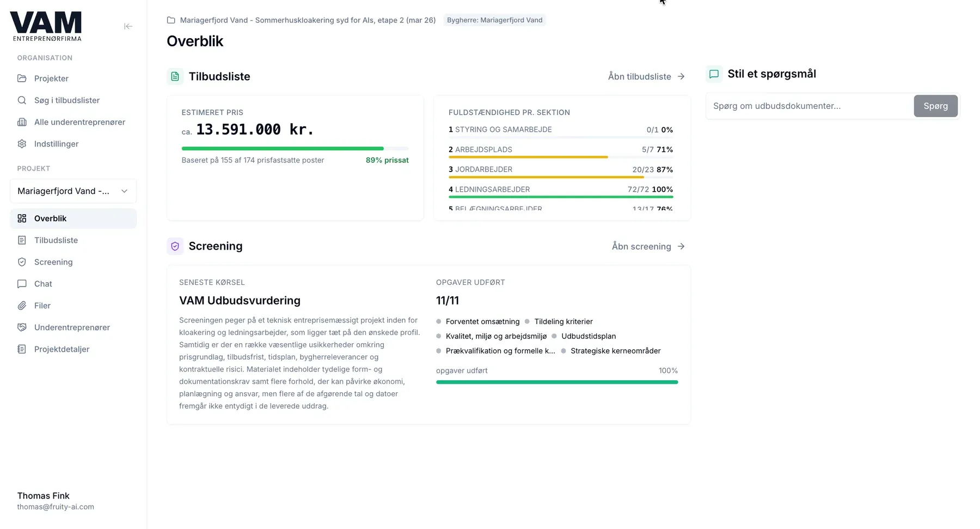
Task: Click the Spørg om udbudsdokumenter input field
Action: coord(809,106)
